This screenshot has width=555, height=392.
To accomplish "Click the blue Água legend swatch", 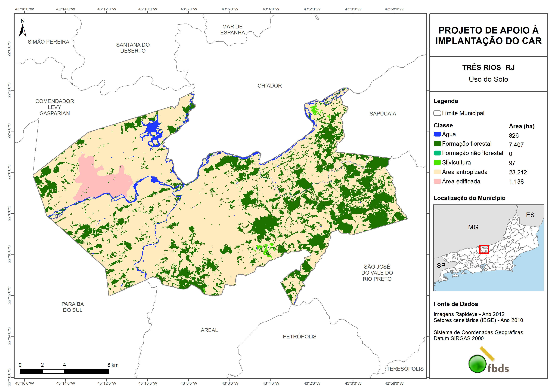I will 437,134.
